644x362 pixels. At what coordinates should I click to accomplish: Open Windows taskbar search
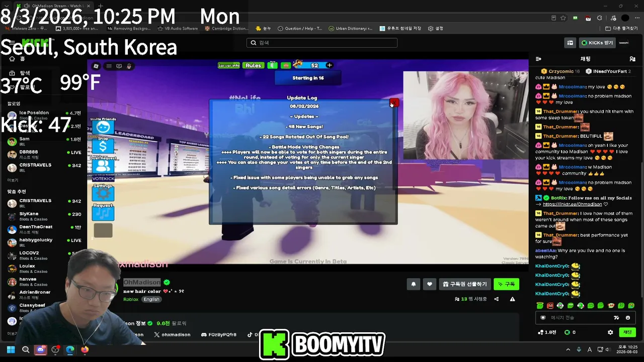(x=26, y=349)
